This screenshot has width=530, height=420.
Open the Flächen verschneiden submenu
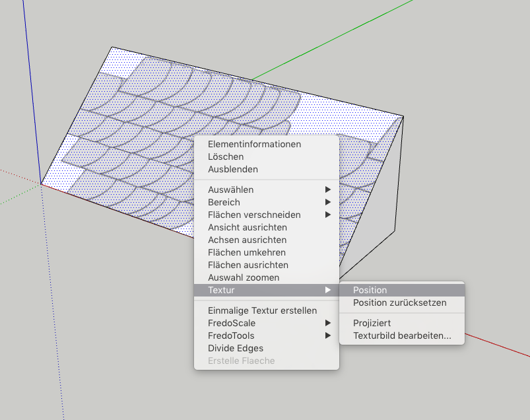pyautogui.click(x=254, y=215)
